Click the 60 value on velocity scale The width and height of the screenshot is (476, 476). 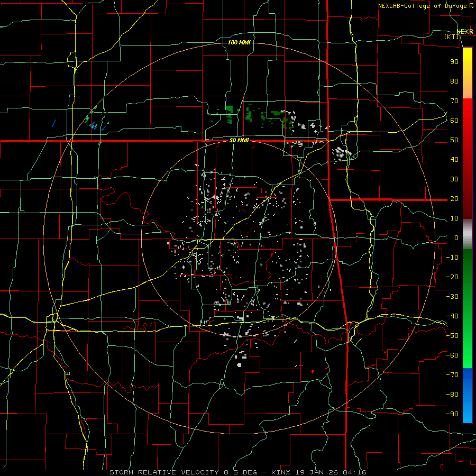click(454, 121)
